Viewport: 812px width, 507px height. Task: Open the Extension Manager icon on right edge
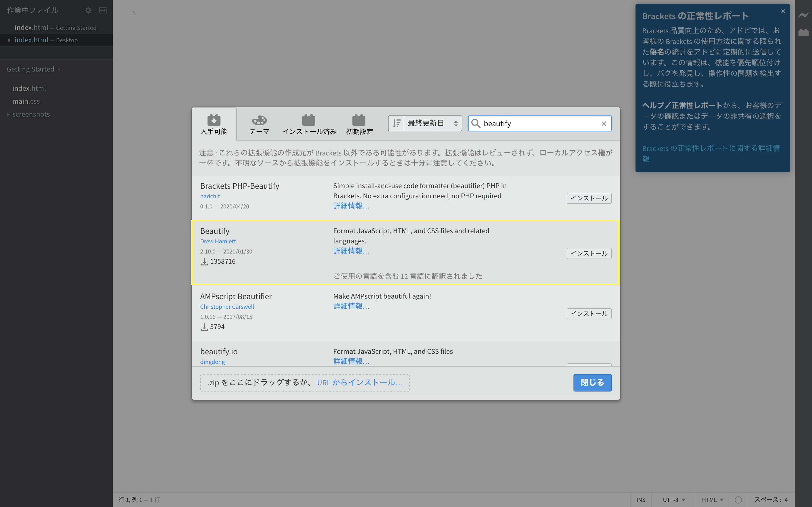[803, 32]
